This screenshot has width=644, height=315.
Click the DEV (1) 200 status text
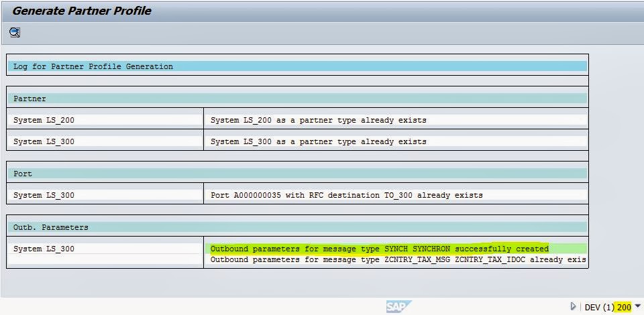click(608, 307)
